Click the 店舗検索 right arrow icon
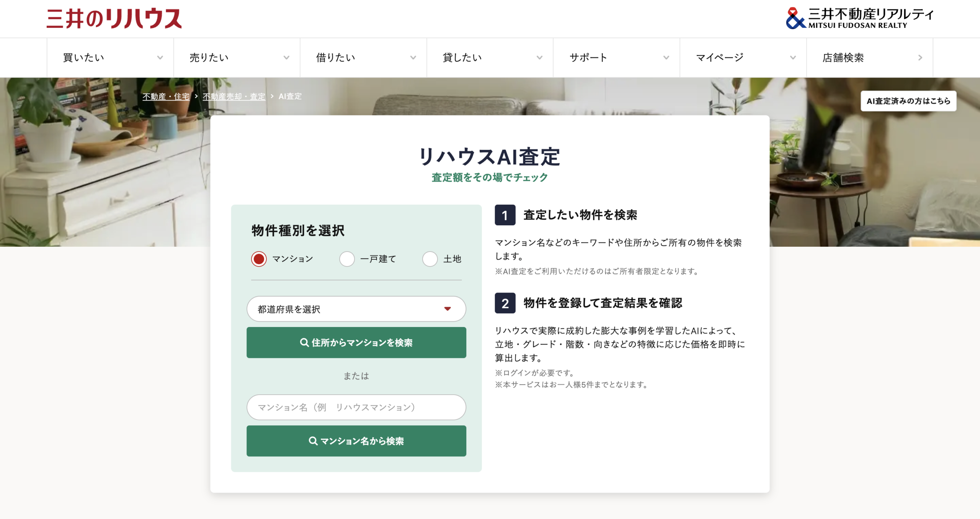The width and height of the screenshot is (980, 519). (x=920, y=58)
